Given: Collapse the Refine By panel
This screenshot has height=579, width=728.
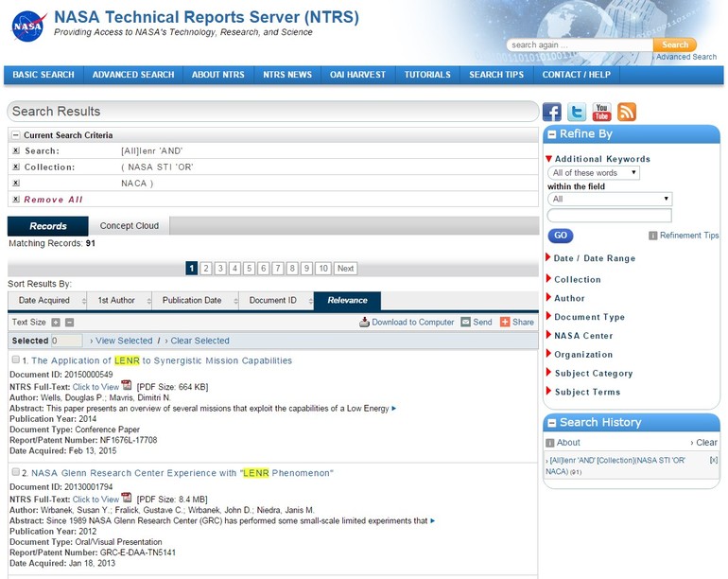Looking at the screenshot, I should point(551,134).
